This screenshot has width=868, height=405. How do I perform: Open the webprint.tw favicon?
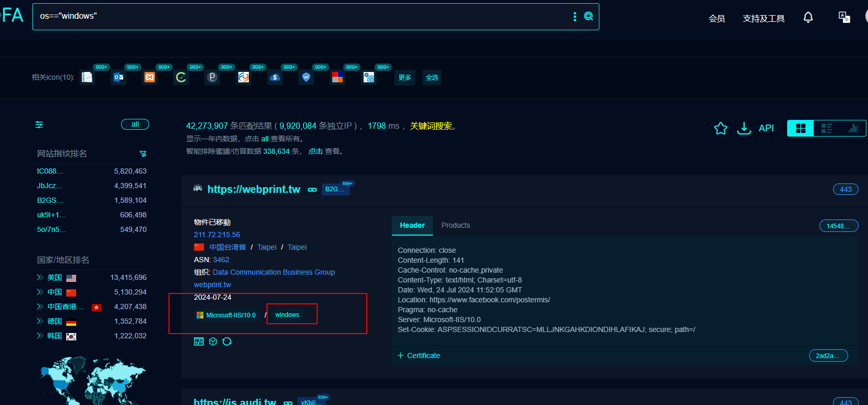pyautogui.click(x=198, y=189)
